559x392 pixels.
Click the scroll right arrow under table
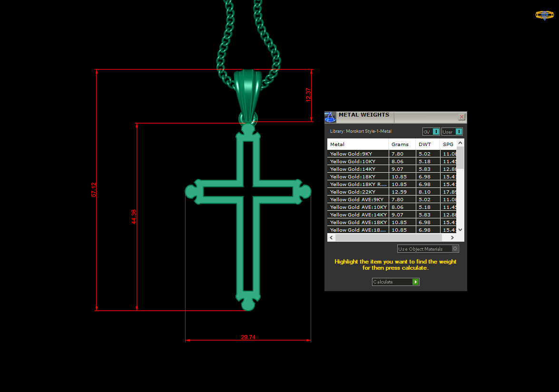click(x=452, y=237)
